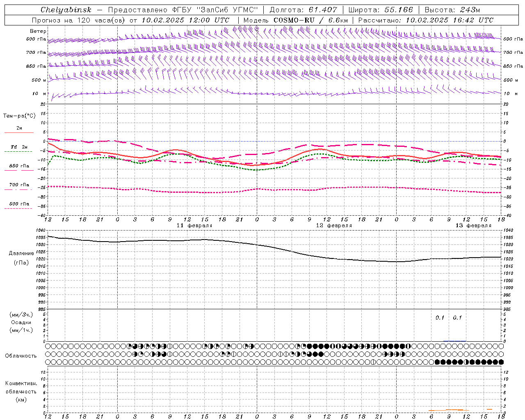Select the 'ФГБУ "ЗапСиб УГМС"' provider text
This screenshot has width=525, height=420.
tap(215, 10)
